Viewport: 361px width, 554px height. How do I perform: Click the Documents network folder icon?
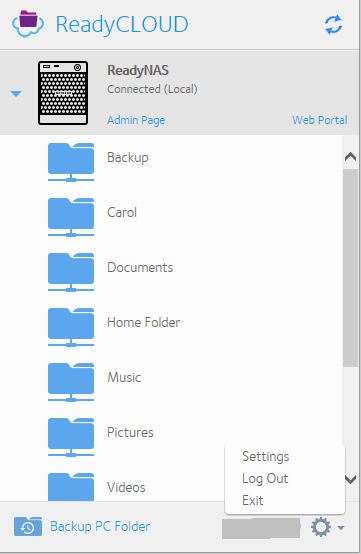(71, 272)
